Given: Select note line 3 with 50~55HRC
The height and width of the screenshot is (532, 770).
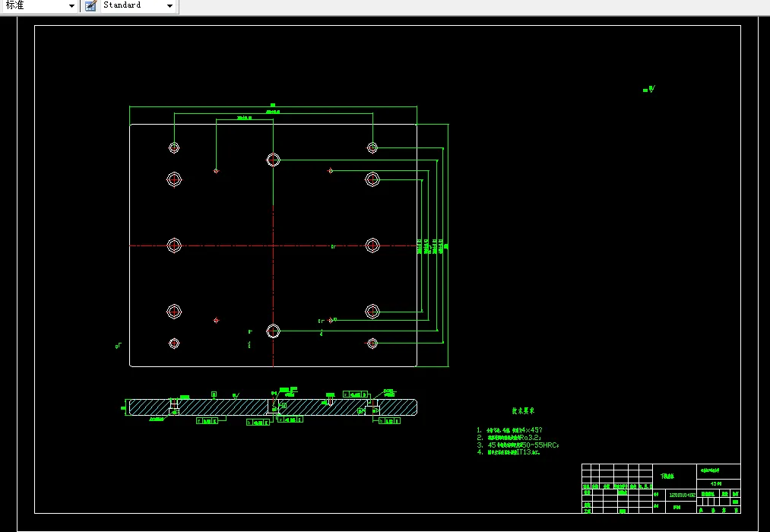Looking at the screenshot, I should [x=518, y=445].
